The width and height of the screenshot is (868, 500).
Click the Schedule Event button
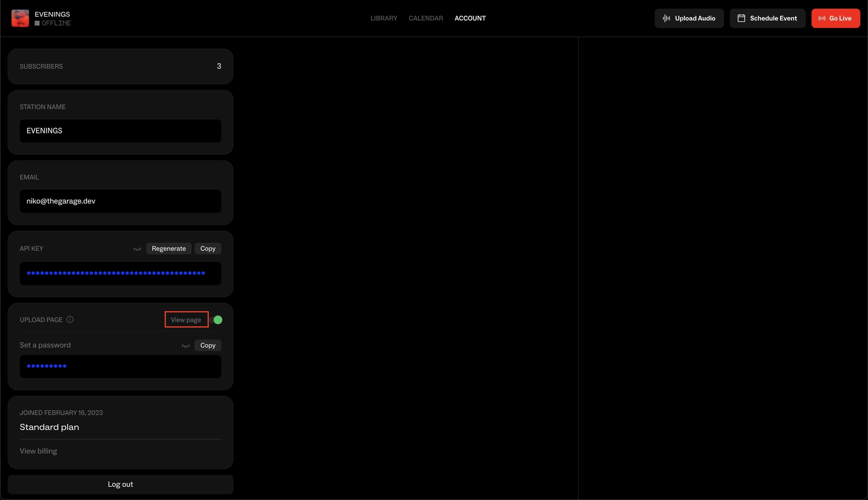(767, 18)
